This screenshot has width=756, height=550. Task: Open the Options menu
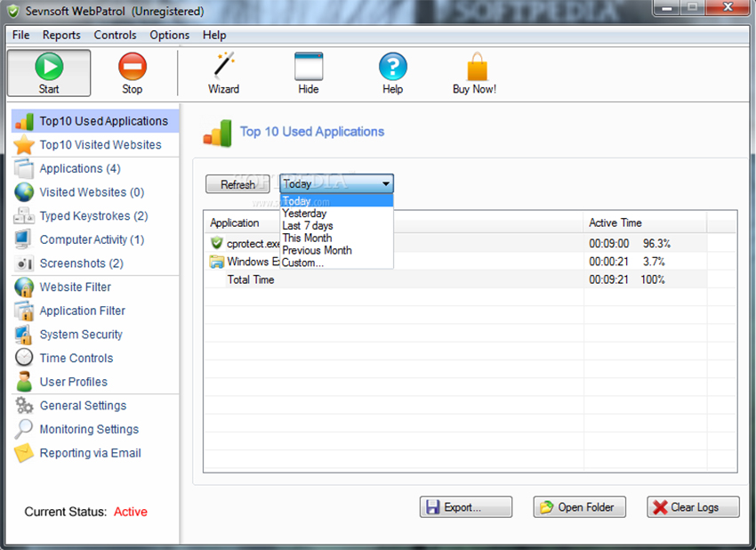169,36
